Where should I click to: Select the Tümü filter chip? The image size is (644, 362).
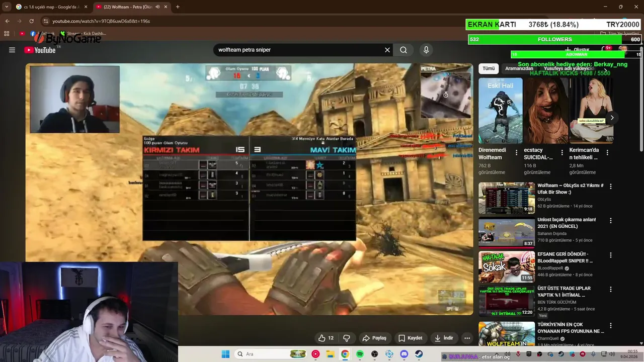(x=489, y=68)
